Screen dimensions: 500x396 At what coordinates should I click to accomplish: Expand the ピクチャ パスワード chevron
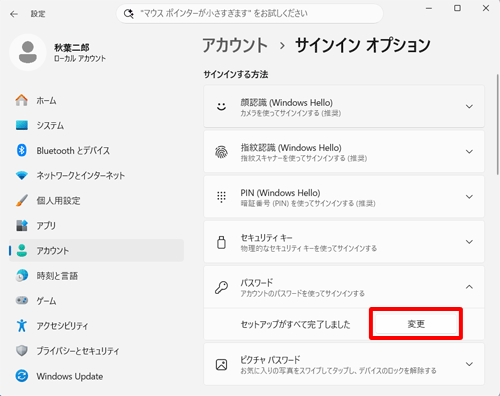coord(469,364)
